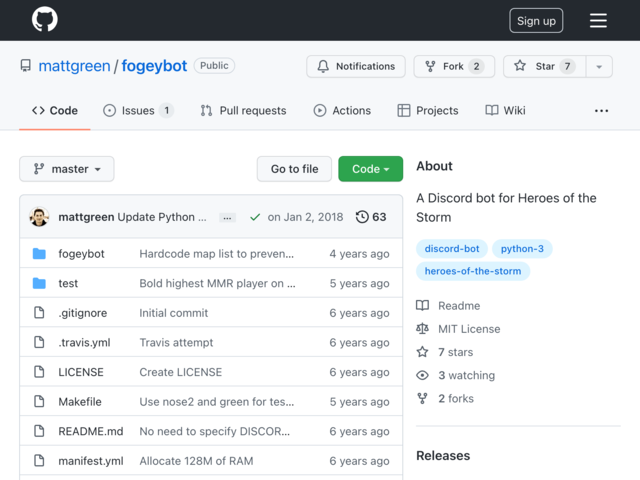Click the Sign up button
This screenshot has width=640, height=480.
(536, 21)
